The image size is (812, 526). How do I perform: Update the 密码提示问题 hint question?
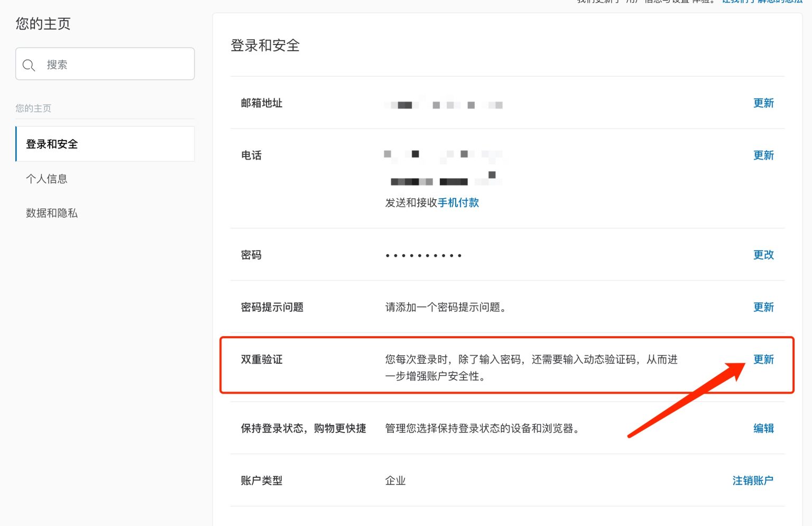coord(763,307)
